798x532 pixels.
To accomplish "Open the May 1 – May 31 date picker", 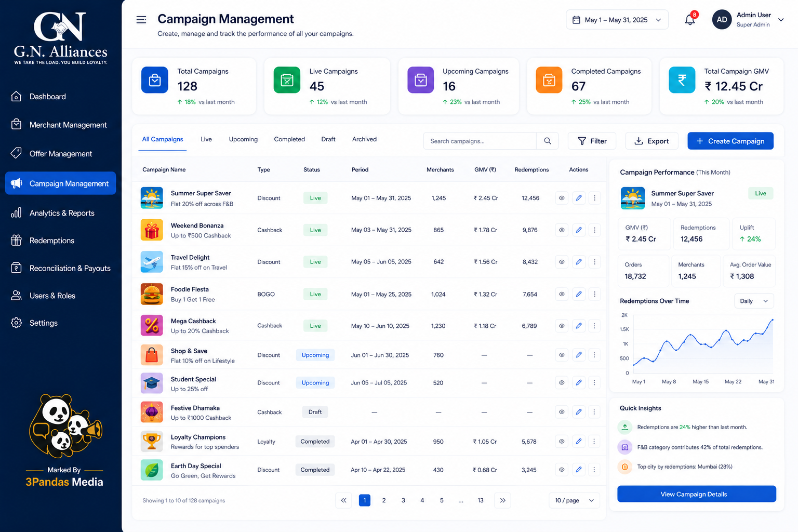I will 617,20.
